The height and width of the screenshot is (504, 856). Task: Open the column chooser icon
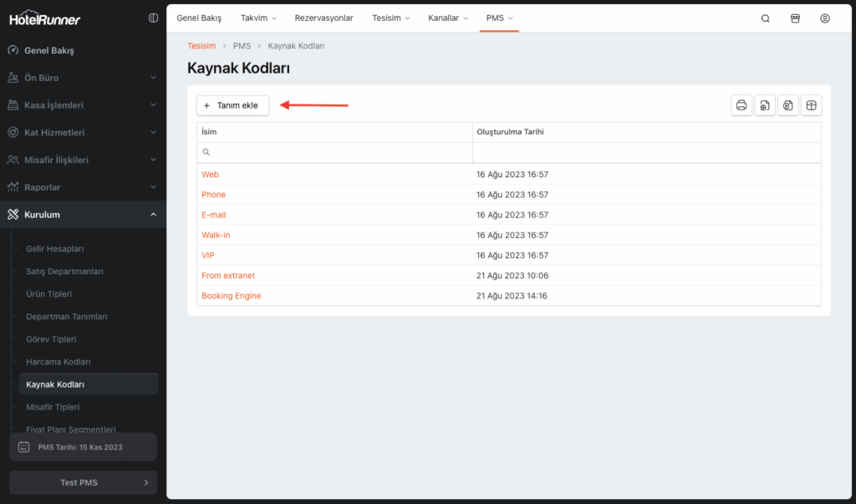pos(811,105)
